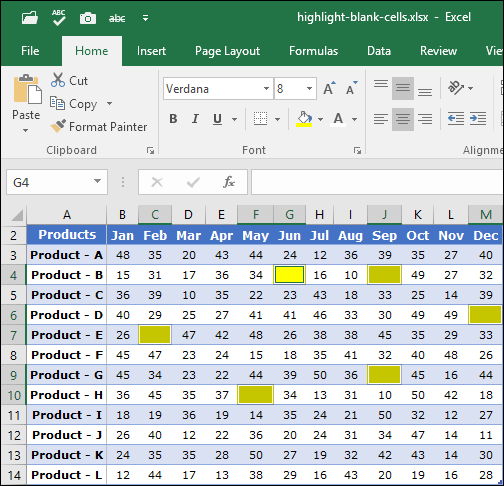Open Fill Color palette arrow
The image size is (504, 486).
320,119
